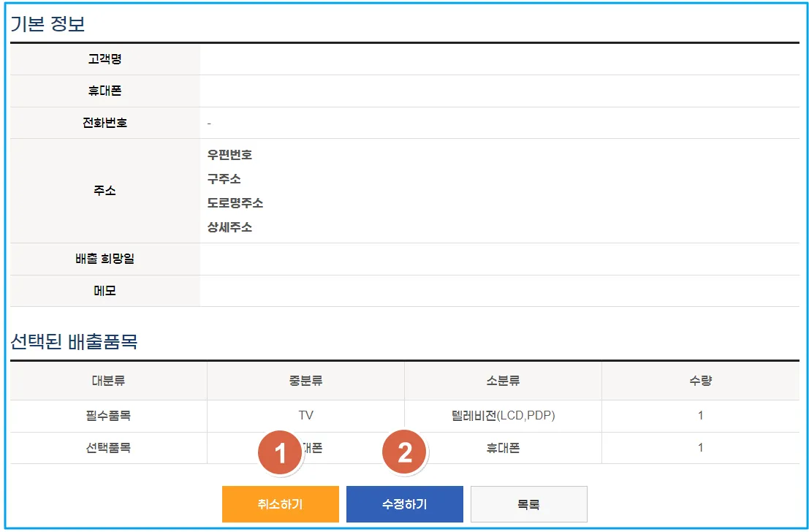Click the 상세주소 detailed address field

(x=231, y=227)
